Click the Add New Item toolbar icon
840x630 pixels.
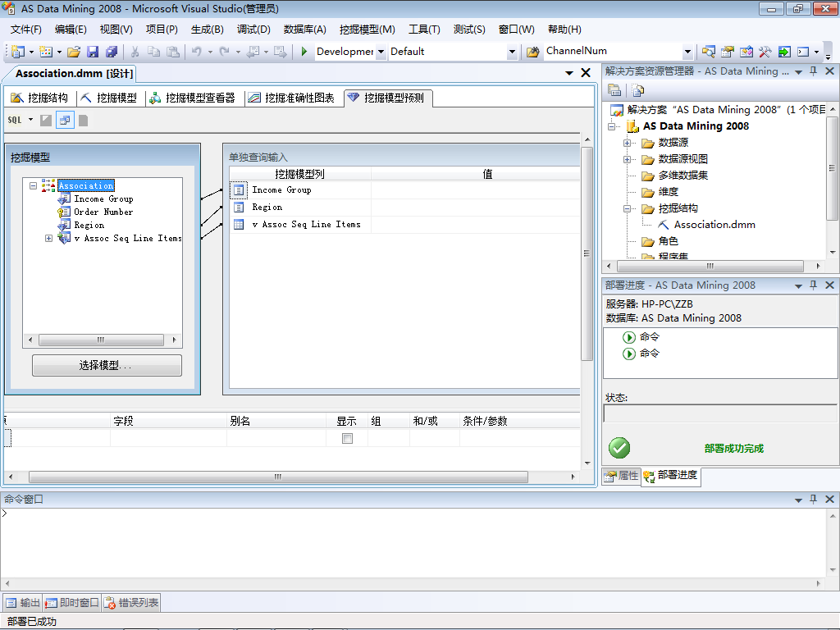pos(46,52)
